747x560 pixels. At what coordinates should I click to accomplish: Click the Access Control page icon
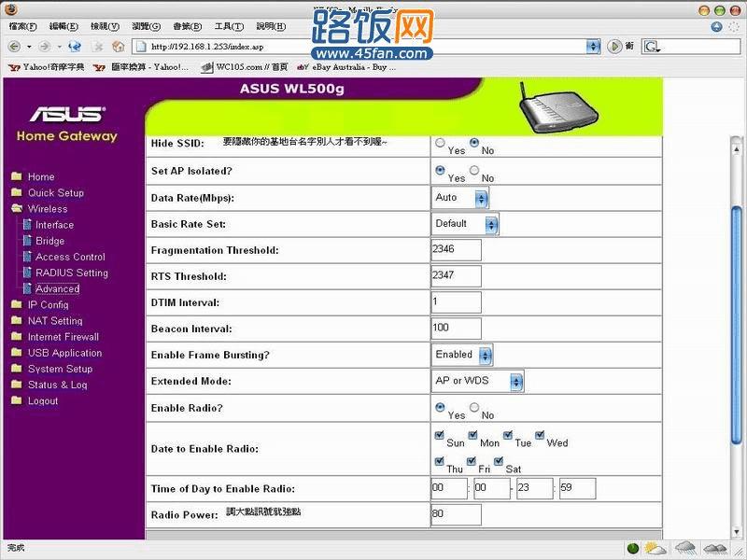point(27,256)
